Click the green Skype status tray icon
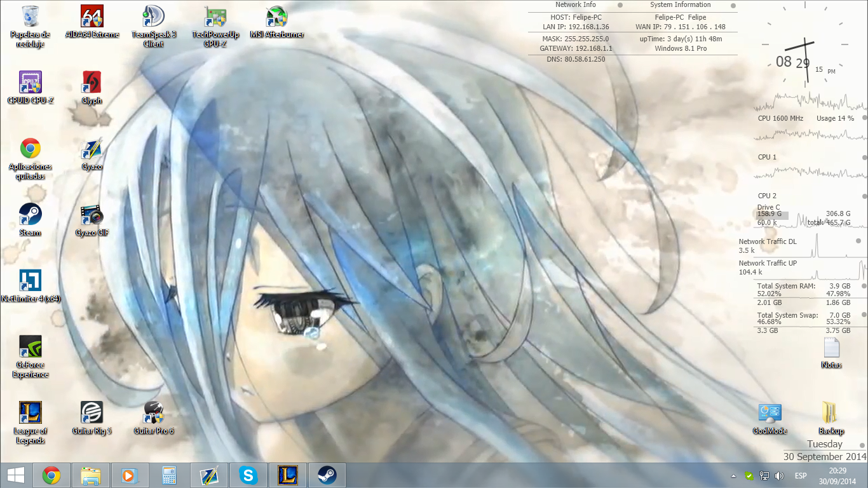Viewport: 868px width, 488px height. click(x=749, y=476)
